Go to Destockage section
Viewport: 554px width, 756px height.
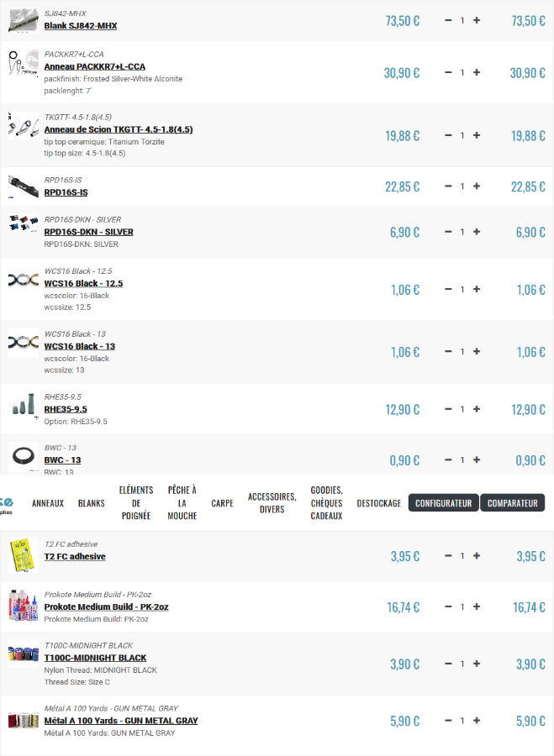click(378, 503)
